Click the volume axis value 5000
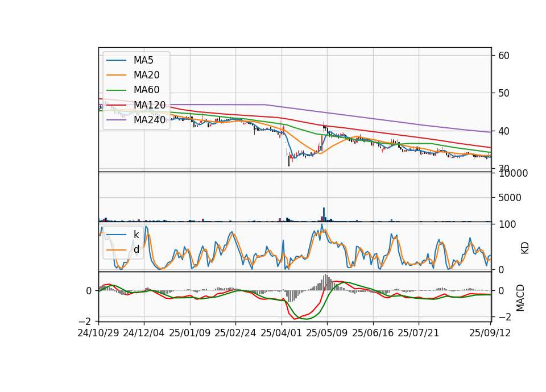Screen dimensions: 546x392 [x=510, y=198]
